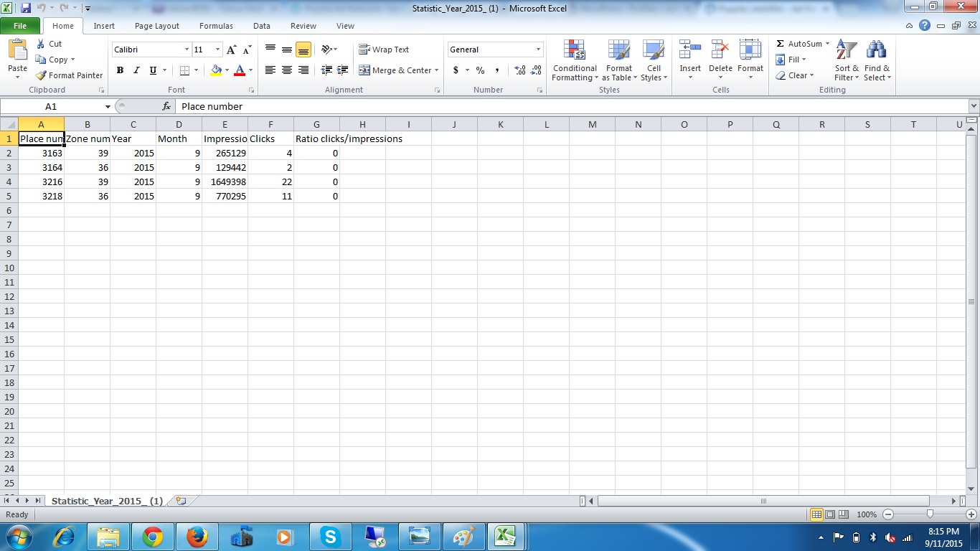The width and height of the screenshot is (980, 551).
Task: Click the Paste clipboard icon
Action: coord(17,50)
